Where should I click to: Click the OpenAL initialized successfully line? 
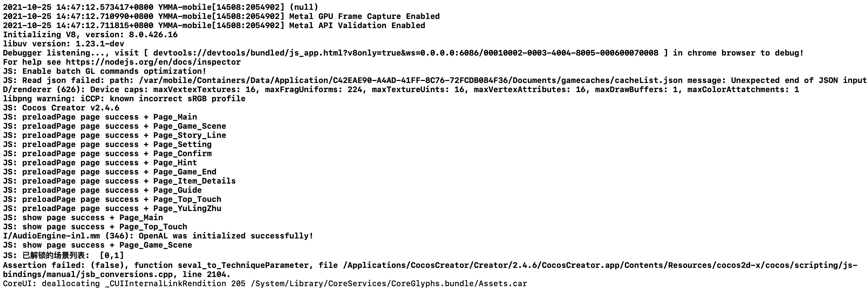point(158,236)
